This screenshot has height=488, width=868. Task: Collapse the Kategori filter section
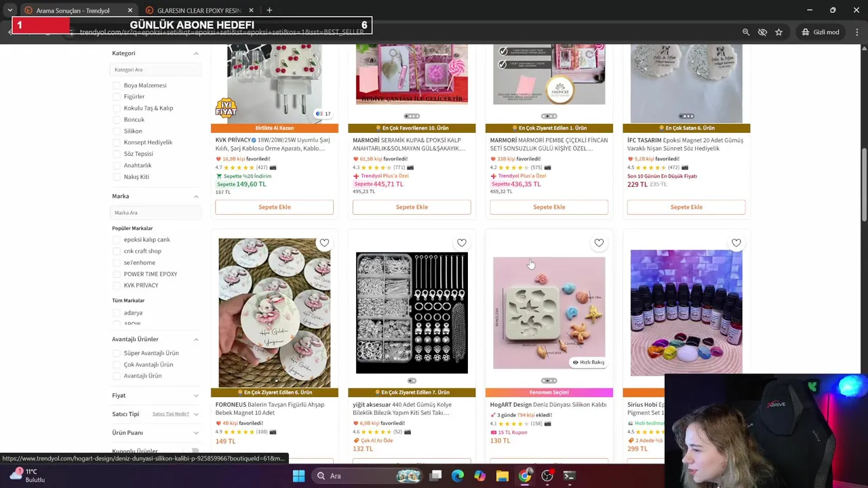196,54
